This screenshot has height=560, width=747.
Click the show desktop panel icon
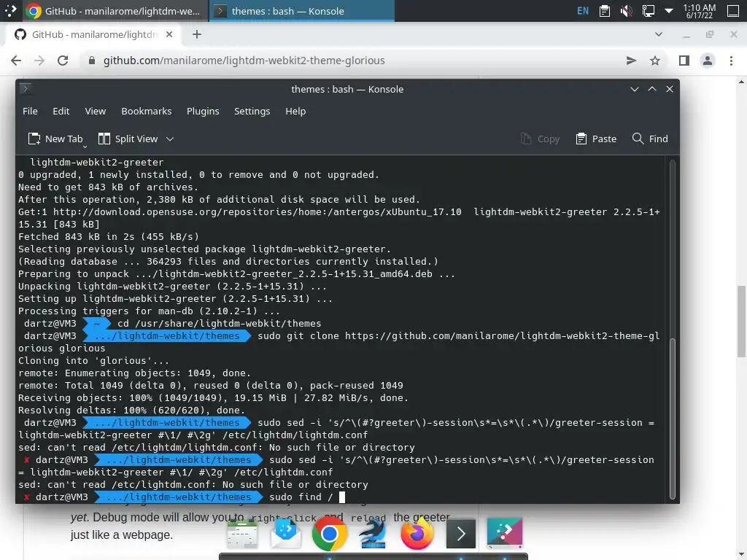pyautogui.click(x=734, y=10)
